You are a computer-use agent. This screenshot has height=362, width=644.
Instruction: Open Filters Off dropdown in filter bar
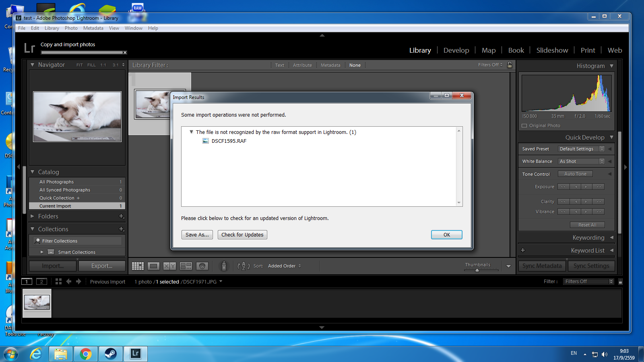[490, 65]
